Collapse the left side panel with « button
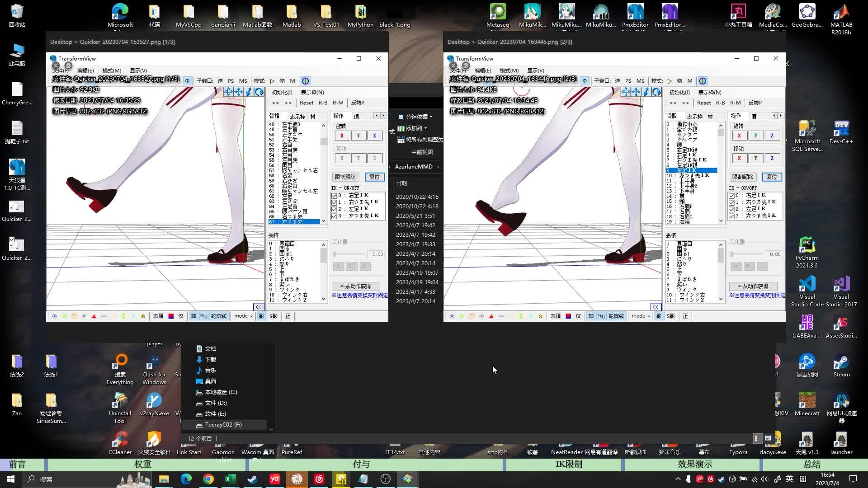The height and width of the screenshot is (488, 868). [x=258, y=307]
